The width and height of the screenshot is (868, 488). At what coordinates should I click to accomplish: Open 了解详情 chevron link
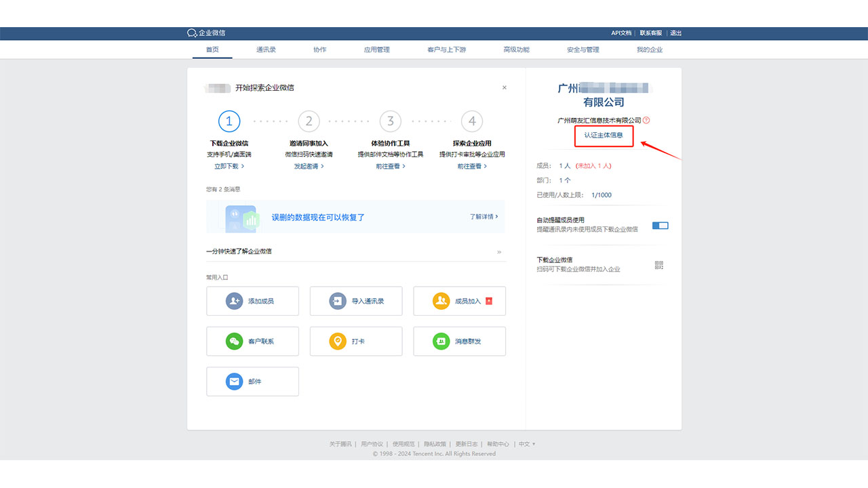[484, 217]
